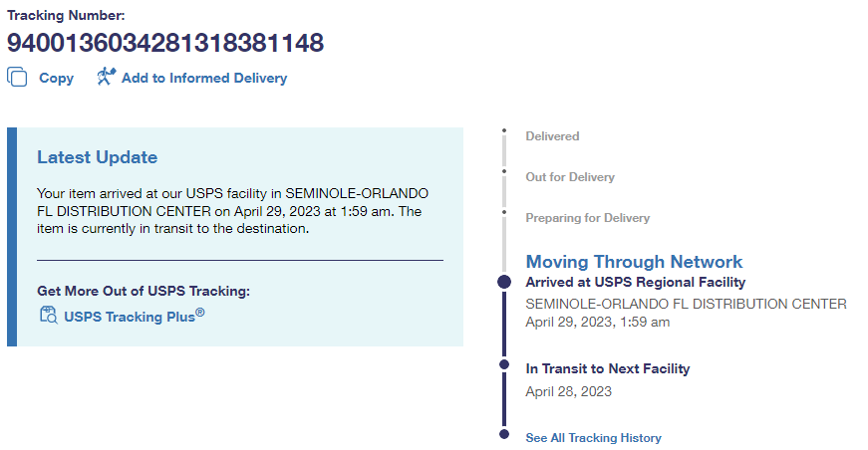Click the Copy text link
This screenshot has height=450, width=868.
[56, 78]
